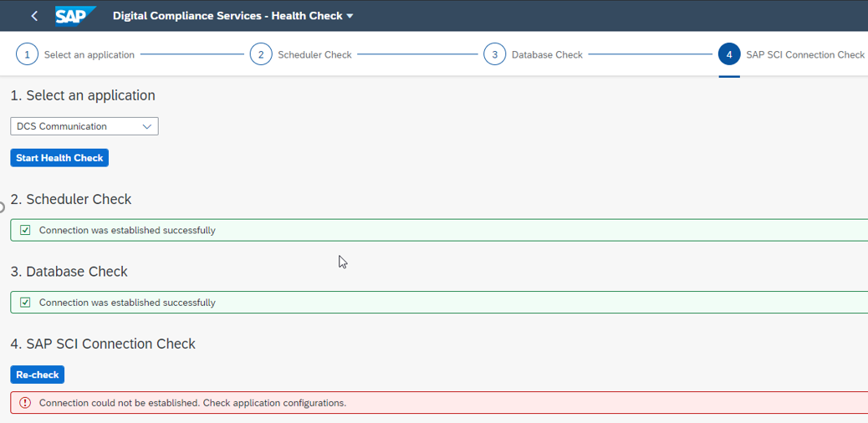Click the Scheduler Check success message text
Viewport: 868px width, 423px height.
pos(127,231)
